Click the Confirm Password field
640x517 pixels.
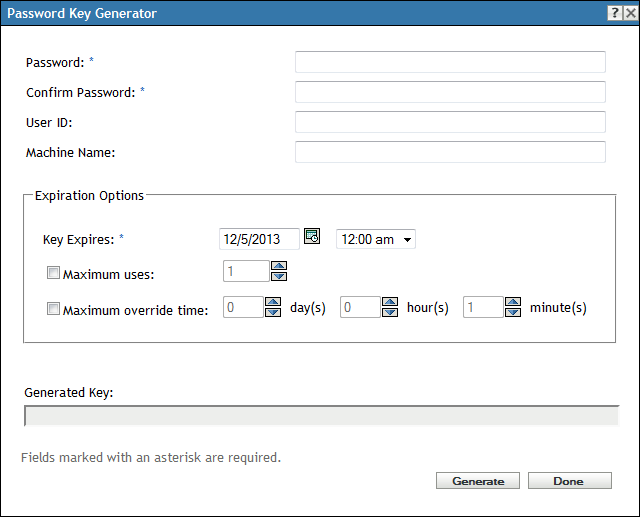[450, 92]
